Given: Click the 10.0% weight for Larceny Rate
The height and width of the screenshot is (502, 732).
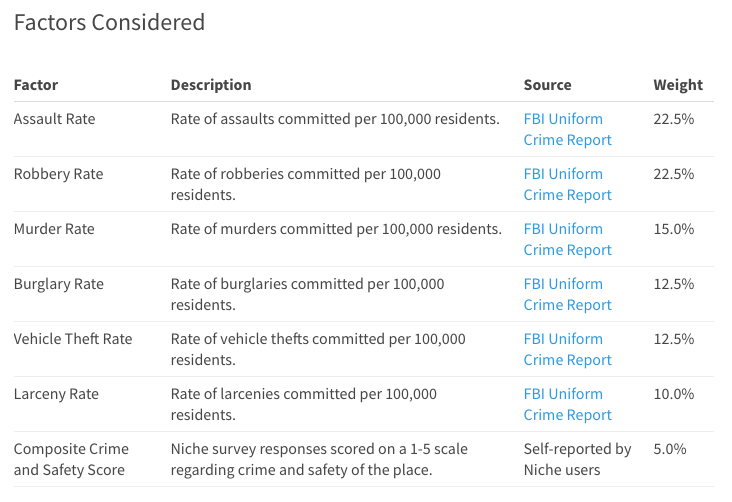Looking at the screenshot, I should pyautogui.click(x=673, y=394).
